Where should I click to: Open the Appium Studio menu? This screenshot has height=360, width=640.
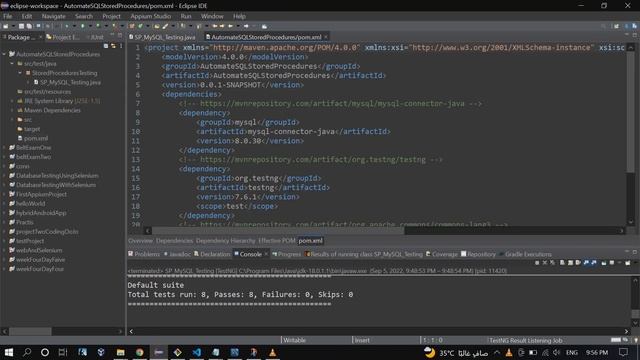coord(151,16)
